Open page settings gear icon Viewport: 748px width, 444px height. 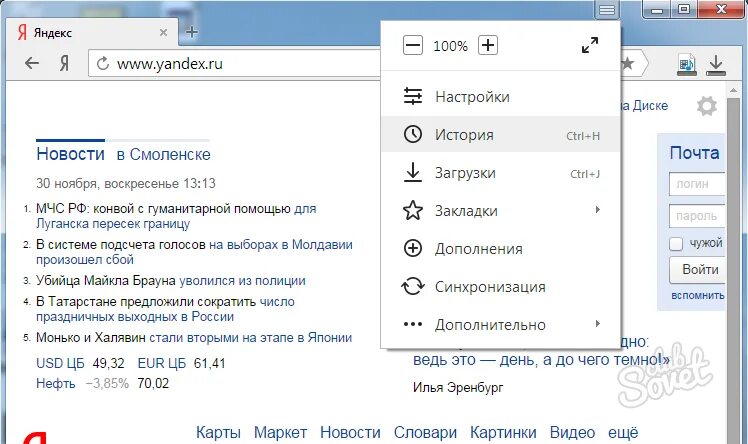[x=706, y=106]
